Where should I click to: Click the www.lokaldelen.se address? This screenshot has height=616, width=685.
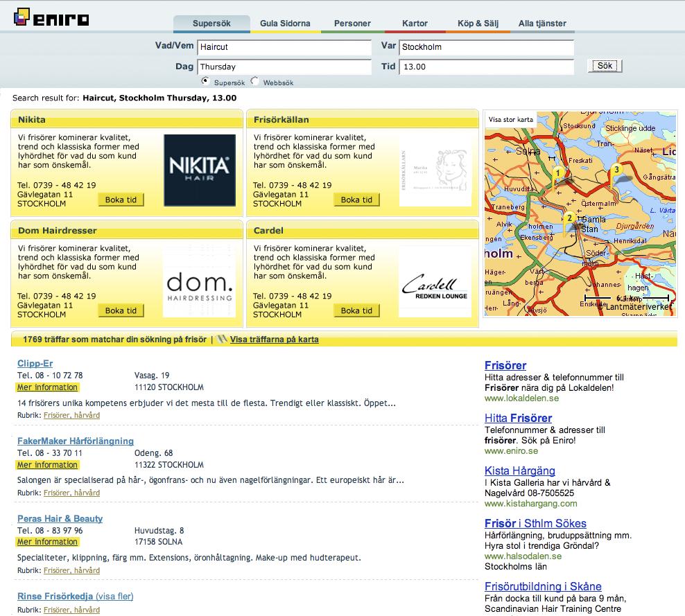[x=521, y=398]
